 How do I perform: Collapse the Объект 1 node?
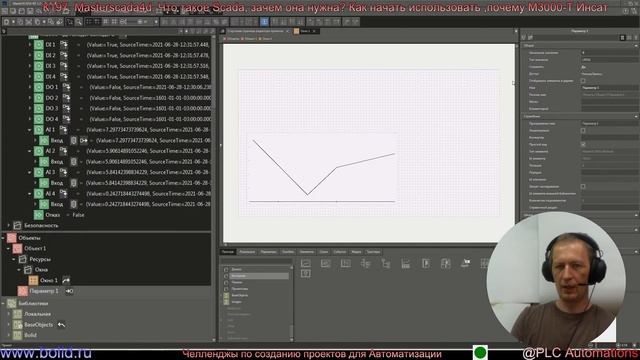click(9, 248)
